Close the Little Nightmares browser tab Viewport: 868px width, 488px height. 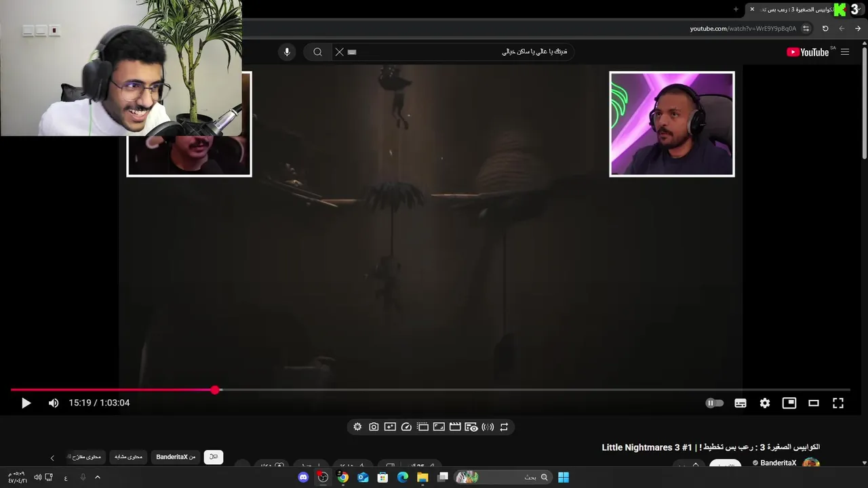click(x=752, y=9)
